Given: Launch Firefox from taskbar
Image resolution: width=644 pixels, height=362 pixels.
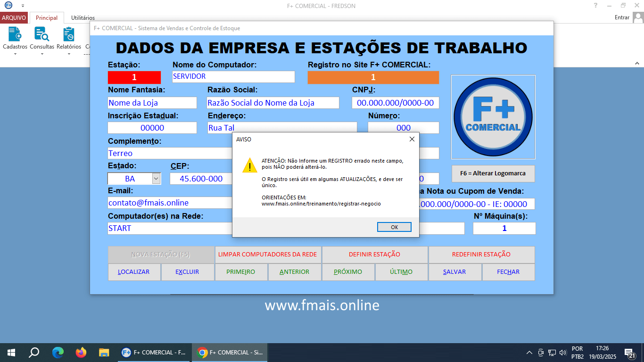Looking at the screenshot, I should tap(81, 353).
